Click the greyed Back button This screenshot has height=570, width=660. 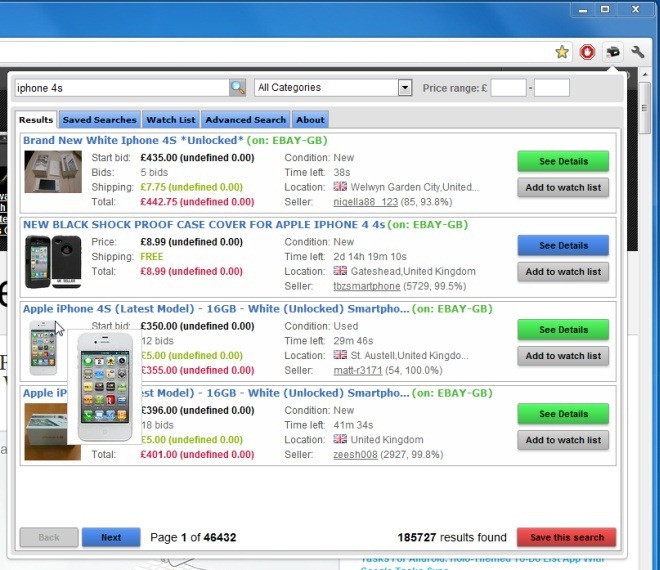point(49,537)
